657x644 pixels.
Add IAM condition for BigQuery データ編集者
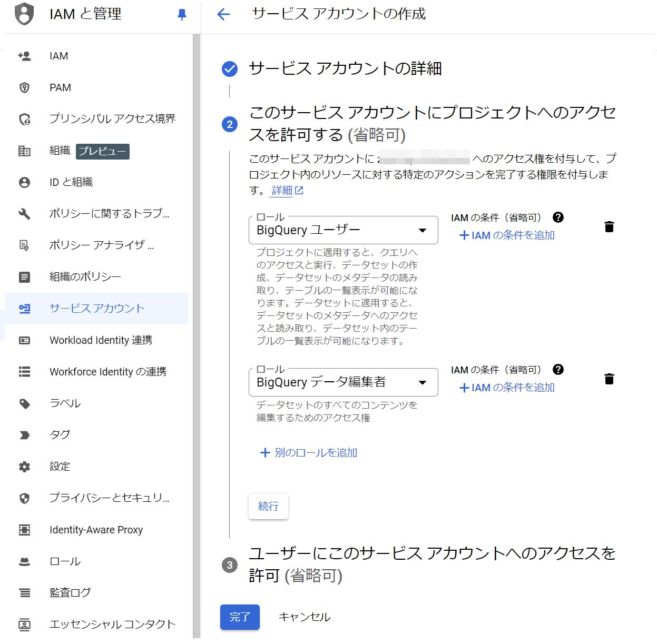[x=507, y=388]
